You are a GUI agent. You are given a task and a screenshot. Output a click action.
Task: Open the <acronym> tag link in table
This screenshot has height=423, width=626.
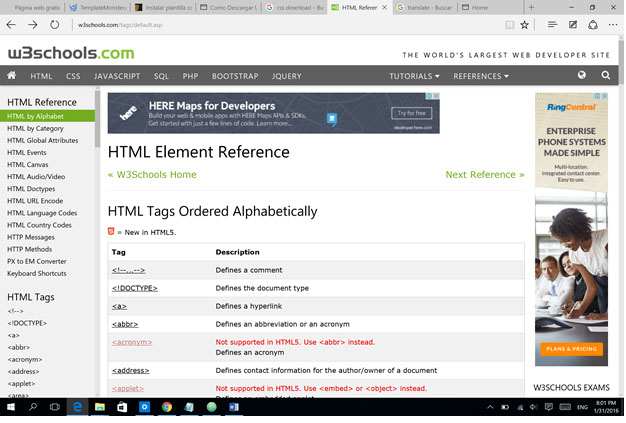(x=132, y=342)
